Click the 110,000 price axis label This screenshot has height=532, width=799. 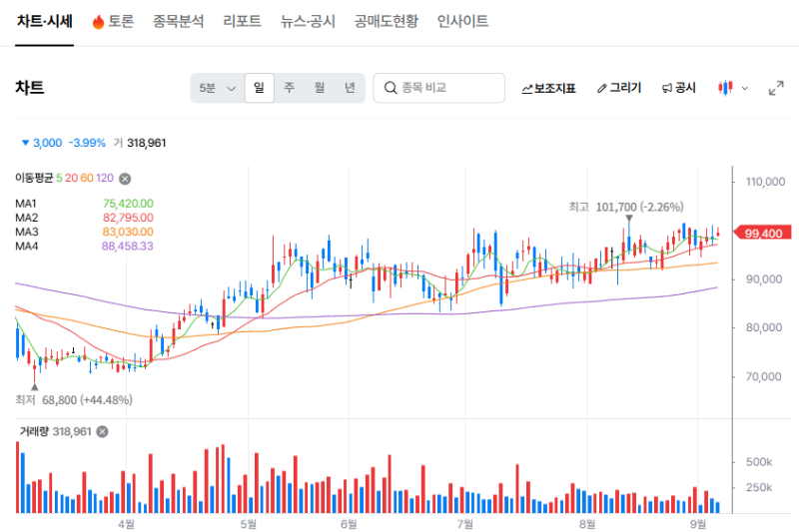click(765, 182)
